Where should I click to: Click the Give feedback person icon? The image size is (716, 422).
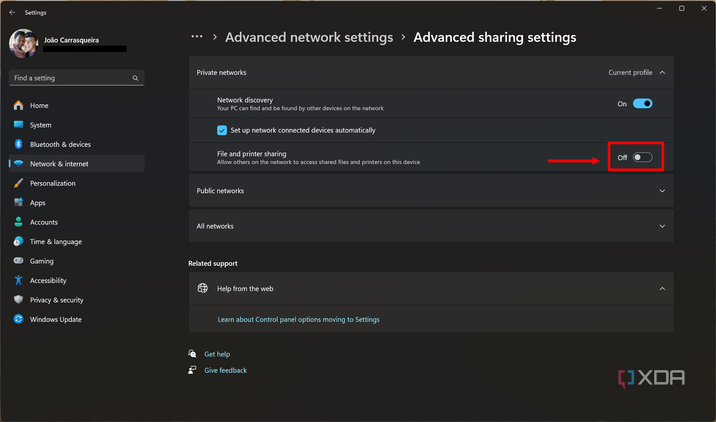pos(192,370)
